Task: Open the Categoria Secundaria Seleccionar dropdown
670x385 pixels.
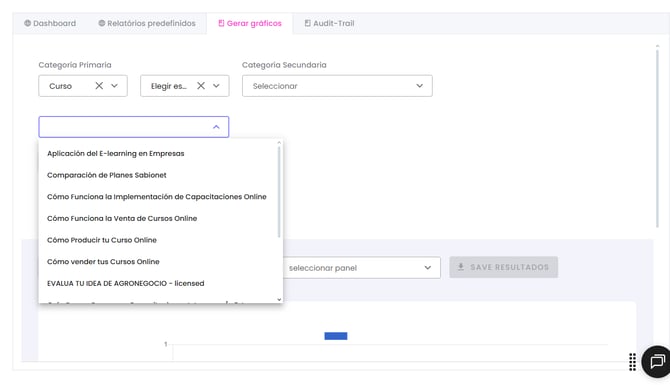Action: pyautogui.click(x=337, y=86)
